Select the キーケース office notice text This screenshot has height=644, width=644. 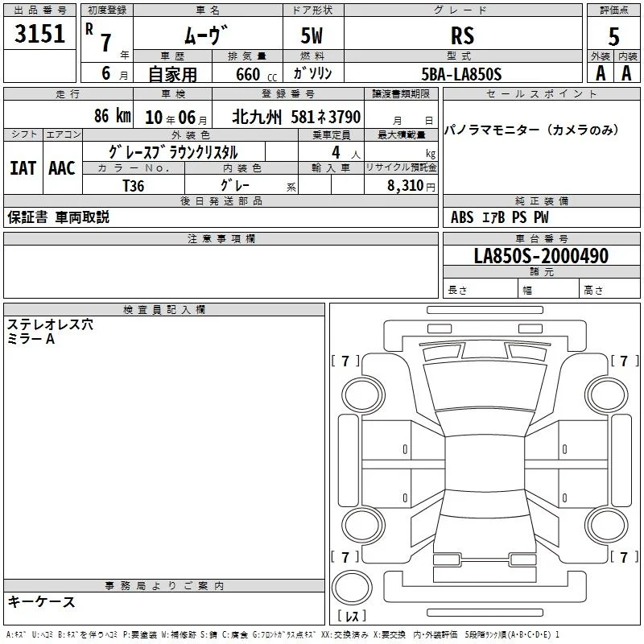[x=42, y=601]
